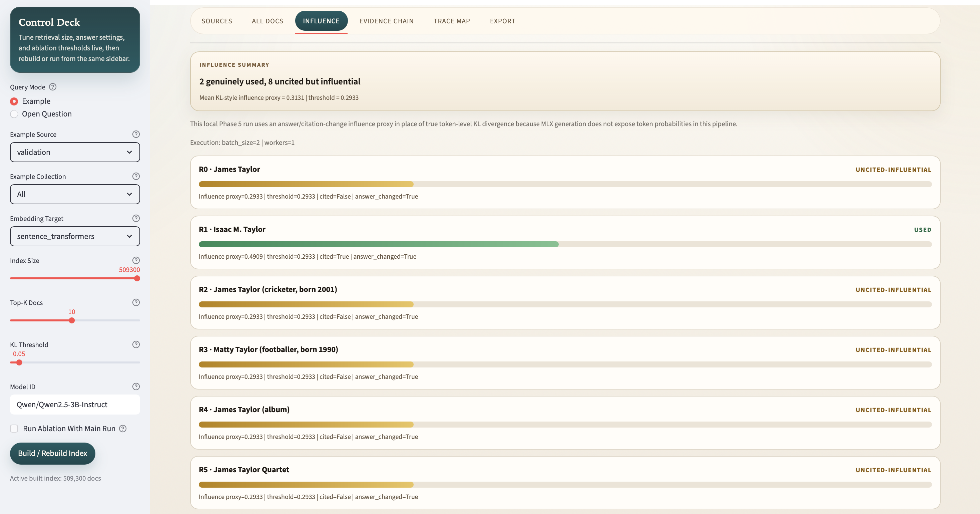Open help tooltip for Query Mode
Image resolution: width=980 pixels, height=514 pixels.
click(x=53, y=87)
